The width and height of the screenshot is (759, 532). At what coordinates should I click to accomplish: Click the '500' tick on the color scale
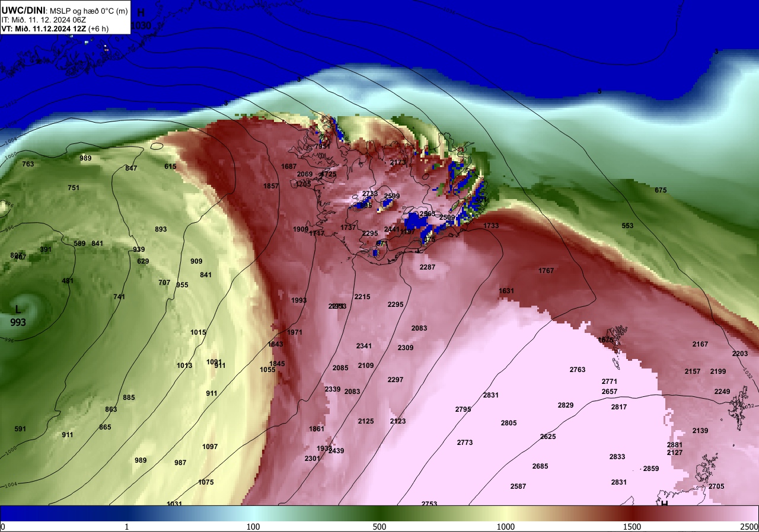click(379, 527)
